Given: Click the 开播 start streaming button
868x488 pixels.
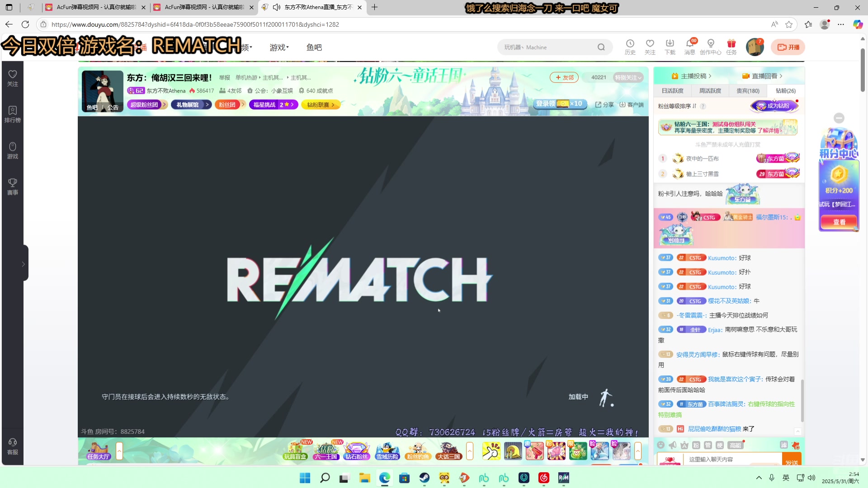Looking at the screenshot, I should point(788,47).
